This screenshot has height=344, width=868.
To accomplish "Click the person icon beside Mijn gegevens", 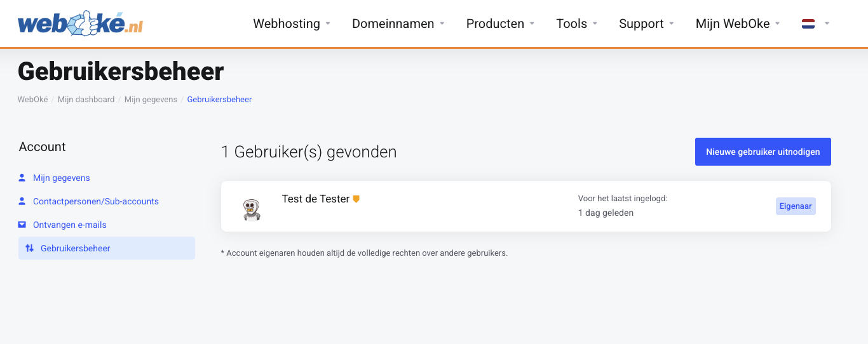I will coord(22,178).
